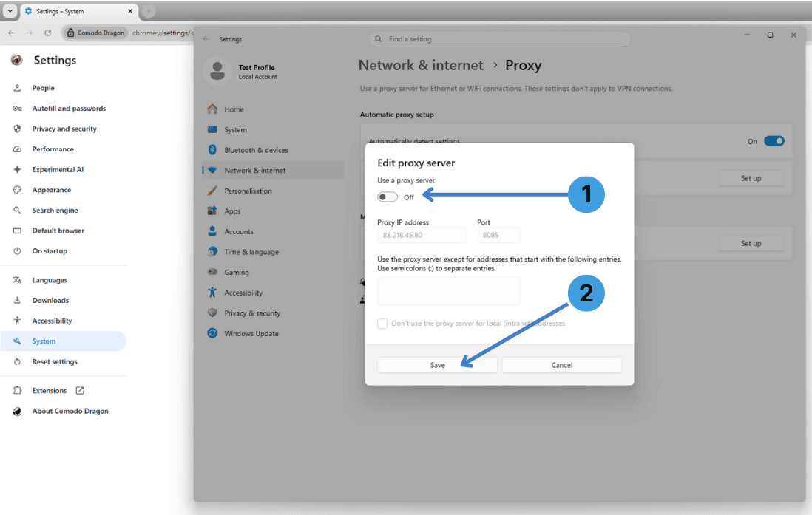Turn on Use a proxy server toggle

tap(388, 197)
